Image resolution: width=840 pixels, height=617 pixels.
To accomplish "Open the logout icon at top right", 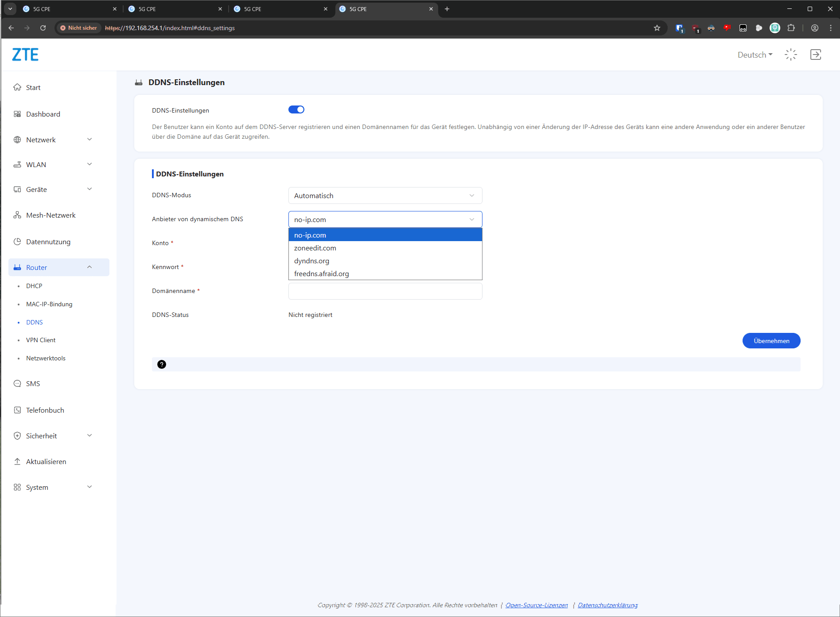I will pos(816,55).
